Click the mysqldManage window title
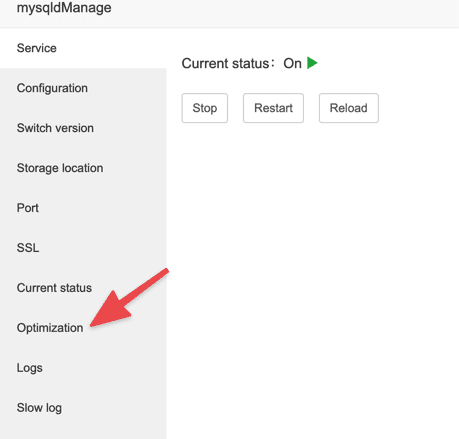Image resolution: width=459 pixels, height=439 pixels. [x=64, y=8]
